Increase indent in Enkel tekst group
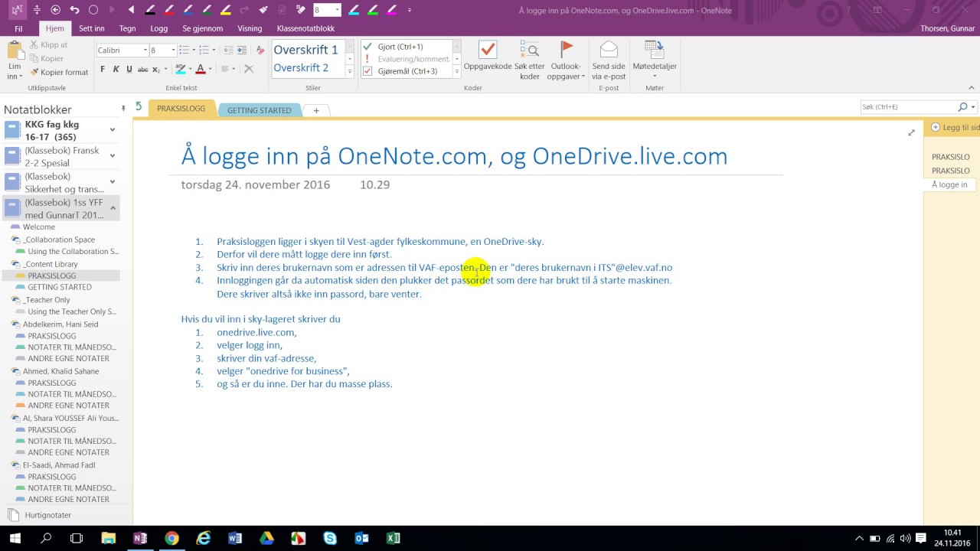 (x=241, y=50)
